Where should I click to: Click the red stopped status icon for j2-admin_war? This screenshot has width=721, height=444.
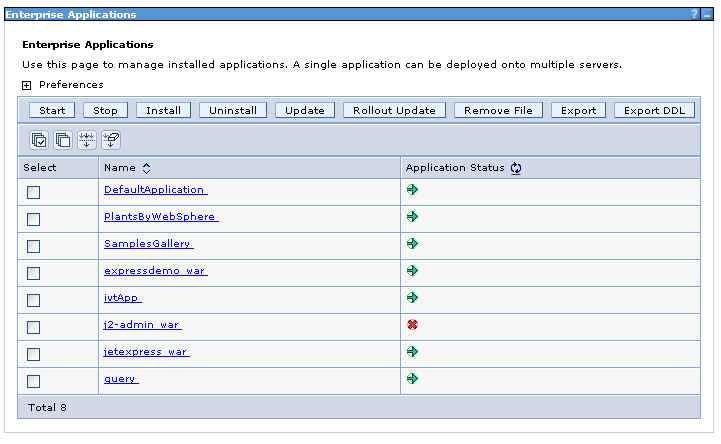[x=412, y=324]
